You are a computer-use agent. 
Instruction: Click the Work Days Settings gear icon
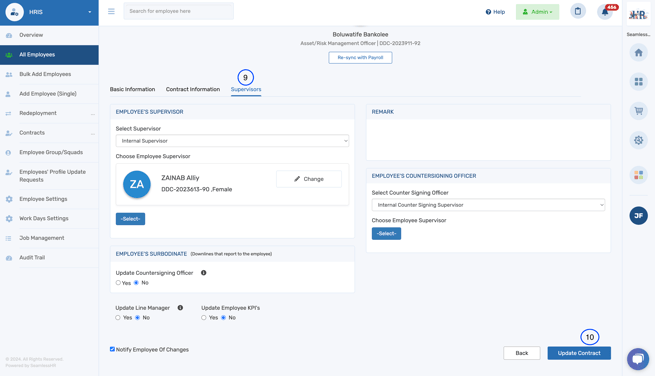[9, 218]
